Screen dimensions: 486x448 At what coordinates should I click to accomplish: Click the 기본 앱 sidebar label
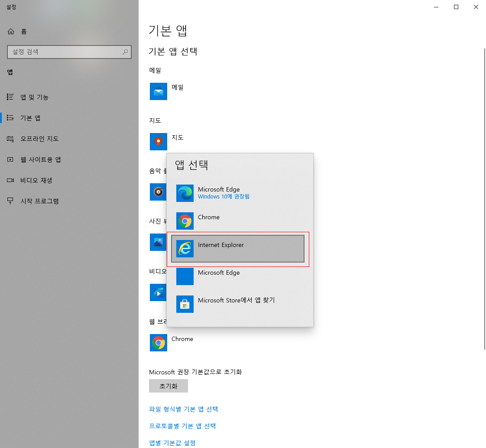(x=30, y=118)
